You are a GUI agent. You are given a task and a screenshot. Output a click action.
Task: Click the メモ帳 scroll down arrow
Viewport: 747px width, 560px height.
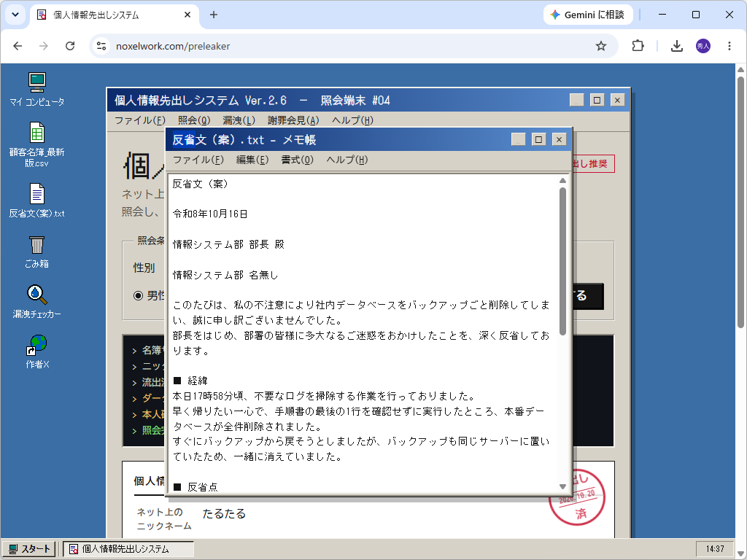pos(562,486)
